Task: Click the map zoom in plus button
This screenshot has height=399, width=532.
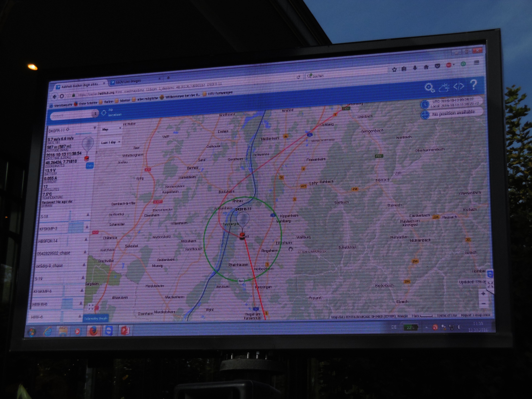Action: [484, 293]
